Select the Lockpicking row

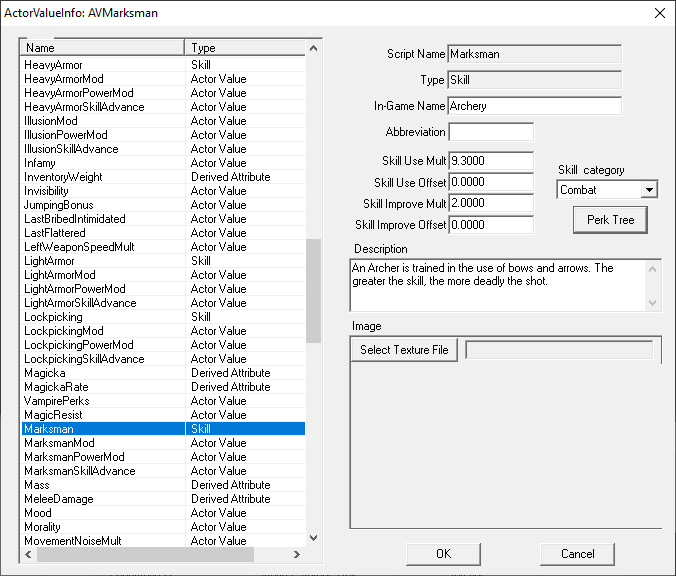pos(163,317)
